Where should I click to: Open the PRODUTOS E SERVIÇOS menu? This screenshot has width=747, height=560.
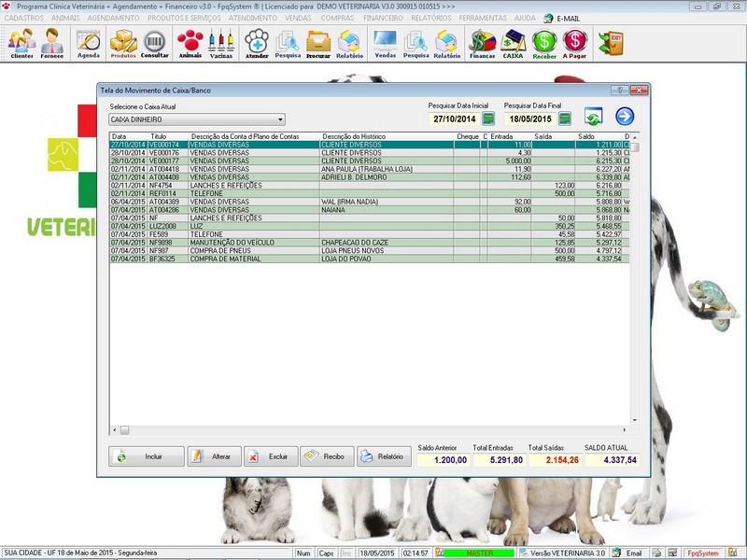click(x=184, y=18)
